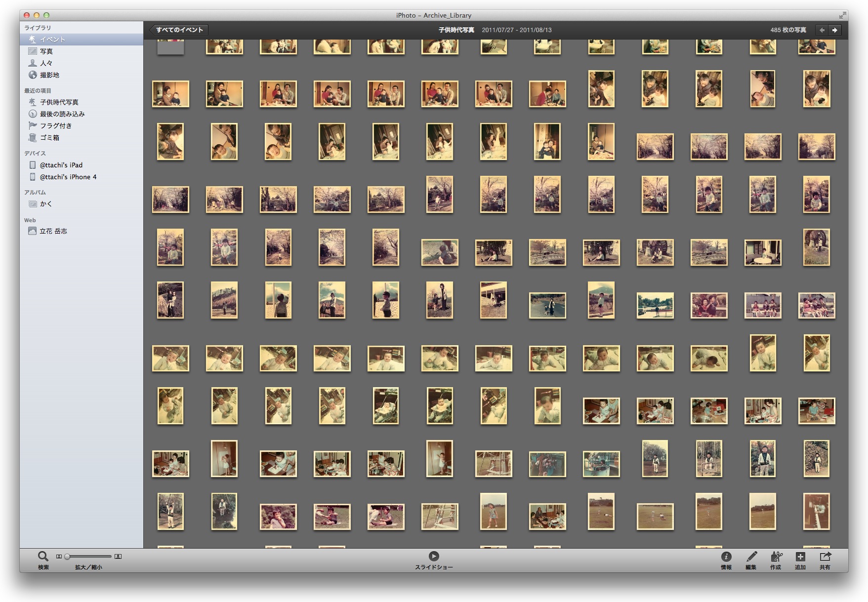
Task: Open Photos (写真) in sidebar
Action: (x=46, y=51)
